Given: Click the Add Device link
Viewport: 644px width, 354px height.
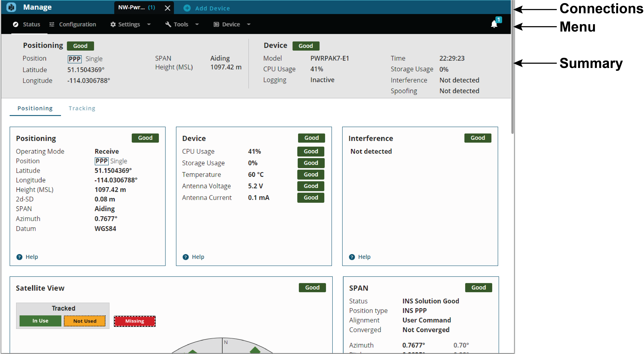Looking at the screenshot, I should click(212, 8).
